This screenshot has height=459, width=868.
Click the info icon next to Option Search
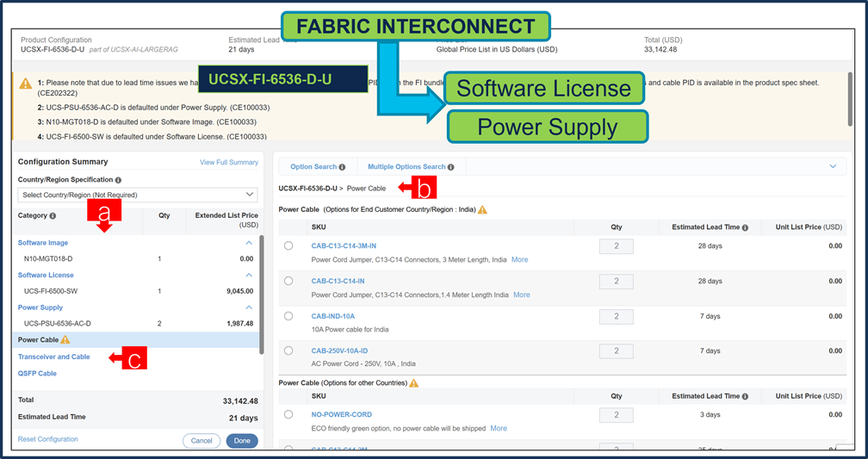342,167
